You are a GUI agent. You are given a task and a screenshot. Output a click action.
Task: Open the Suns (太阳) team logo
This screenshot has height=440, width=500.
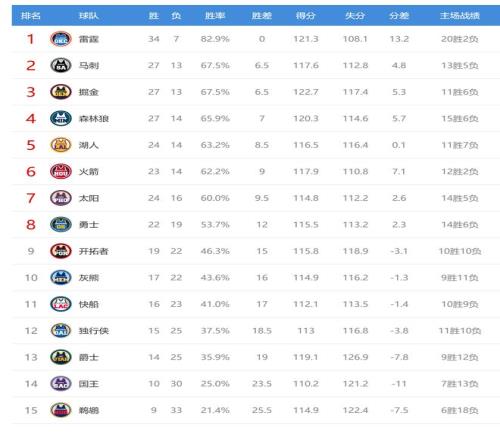[61, 198]
